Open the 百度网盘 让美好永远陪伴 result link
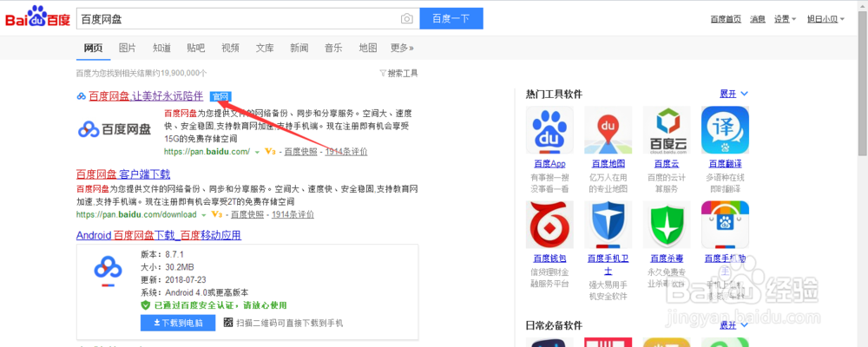This screenshot has height=347, width=868. click(x=146, y=96)
